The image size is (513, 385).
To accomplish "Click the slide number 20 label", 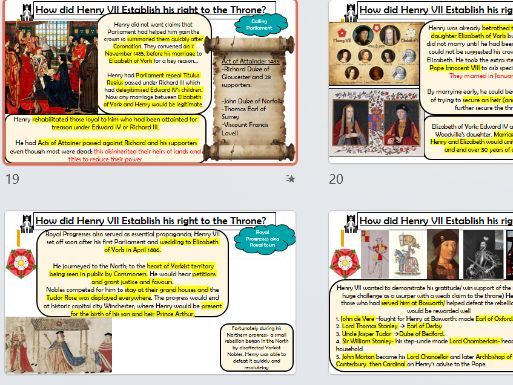I will 336,179.
